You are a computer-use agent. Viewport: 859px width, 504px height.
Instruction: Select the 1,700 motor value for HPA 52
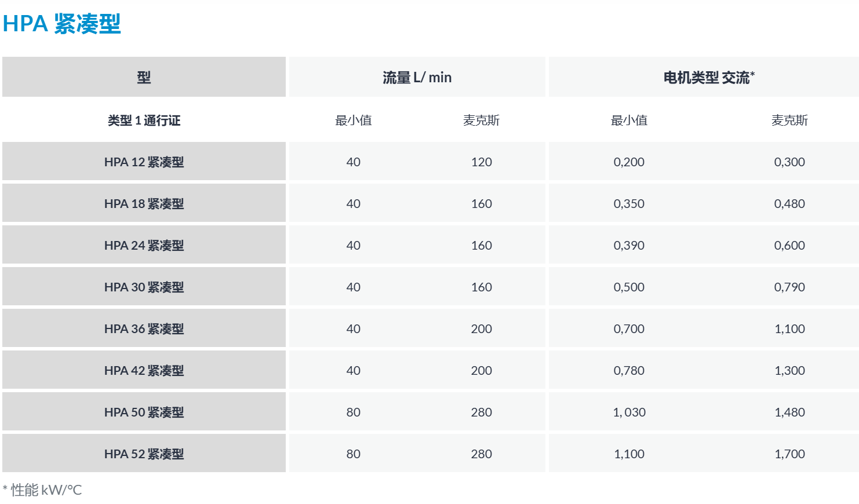789,454
